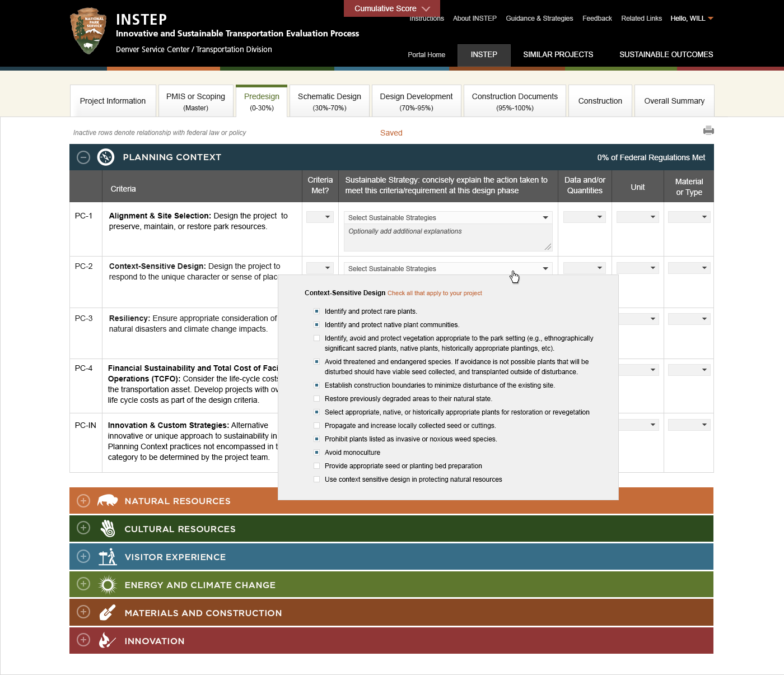Open PC-1 Select Sustainable Strategies dropdown

point(447,217)
